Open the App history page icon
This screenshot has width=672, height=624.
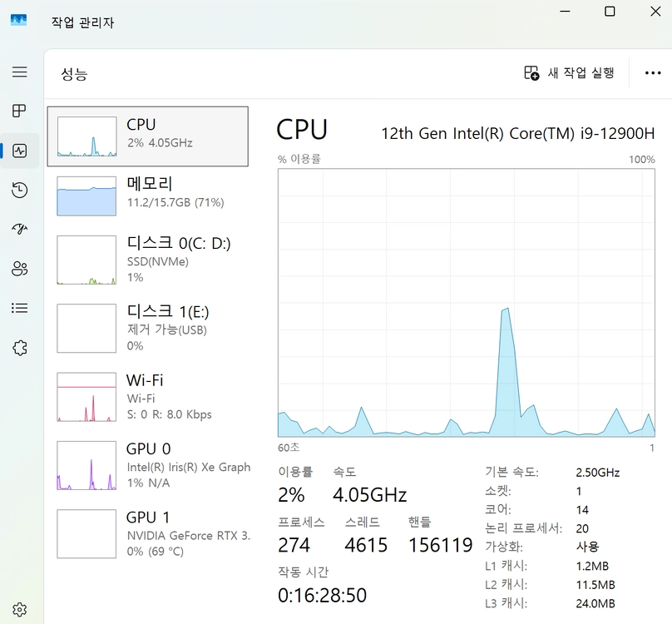19,190
